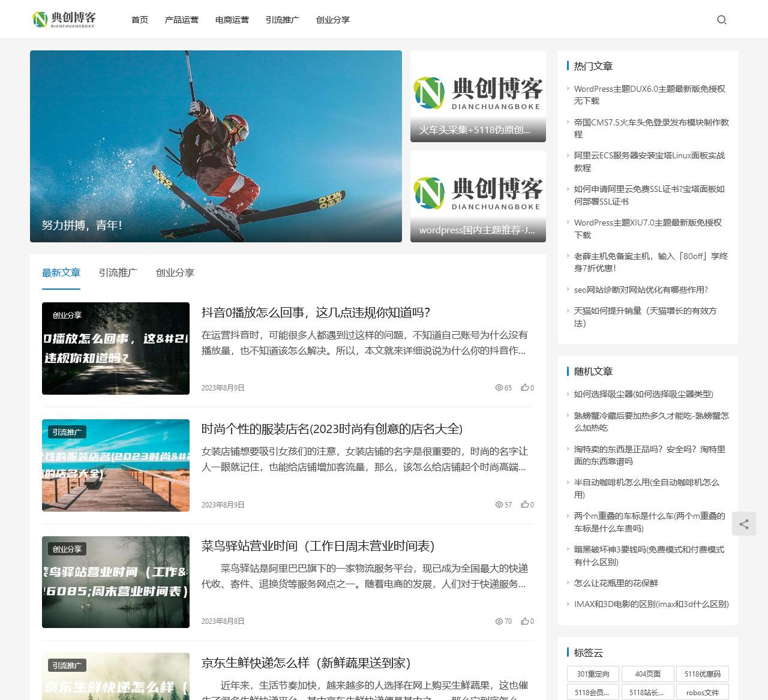Click the 典创博客 site logo
This screenshot has width=768, height=700.
click(x=64, y=19)
